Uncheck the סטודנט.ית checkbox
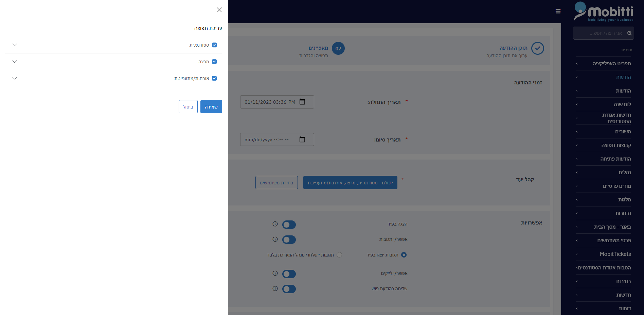 pos(214,45)
